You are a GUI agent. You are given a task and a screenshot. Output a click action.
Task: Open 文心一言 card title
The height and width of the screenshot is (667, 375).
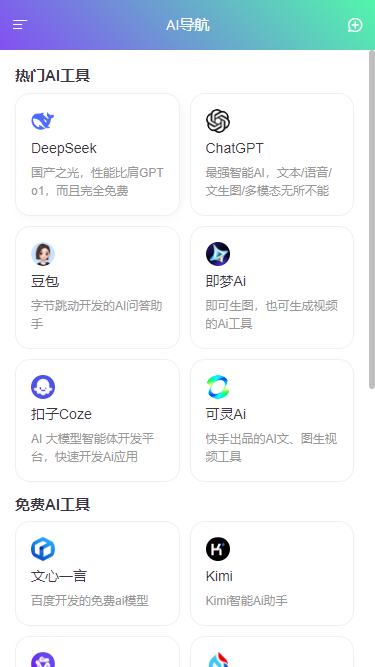point(59,576)
